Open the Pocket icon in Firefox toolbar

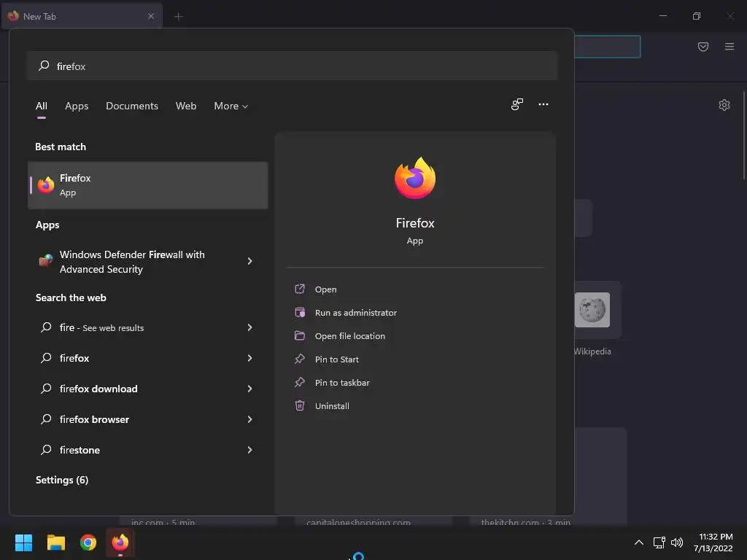tap(703, 47)
